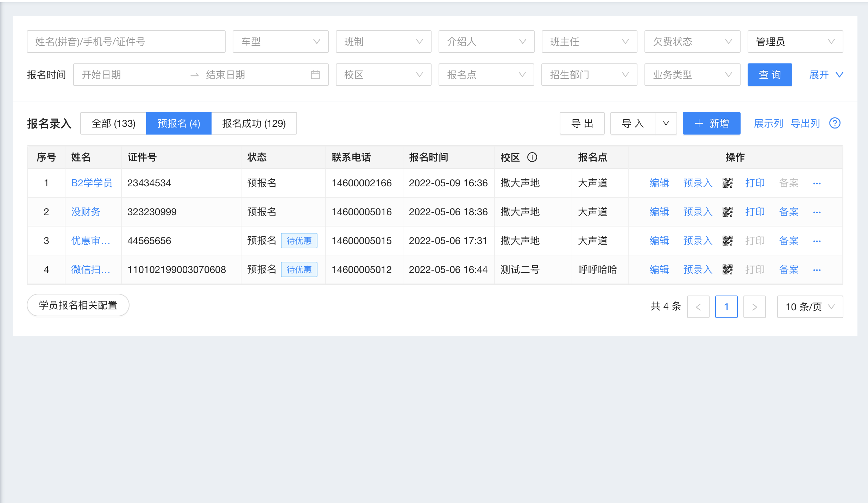Screen dimensions: 868x503
Task: Click 备案 in 微信扫… row
Action: [x=789, y=269]
